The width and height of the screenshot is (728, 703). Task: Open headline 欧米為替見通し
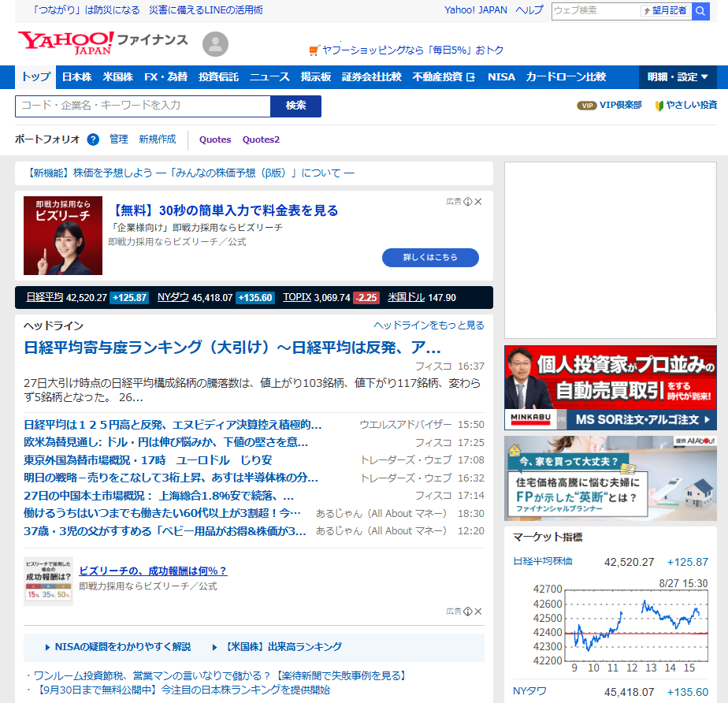(x=165, y=442)
